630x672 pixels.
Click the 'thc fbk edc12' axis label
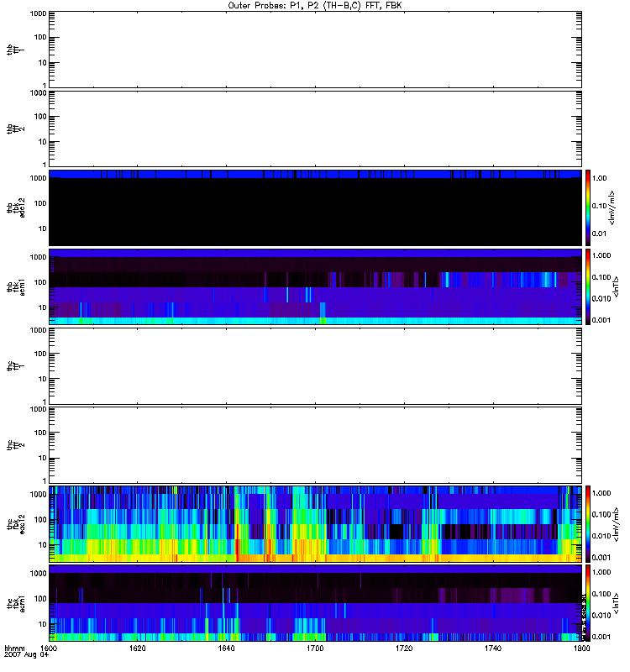click(16, 523)
